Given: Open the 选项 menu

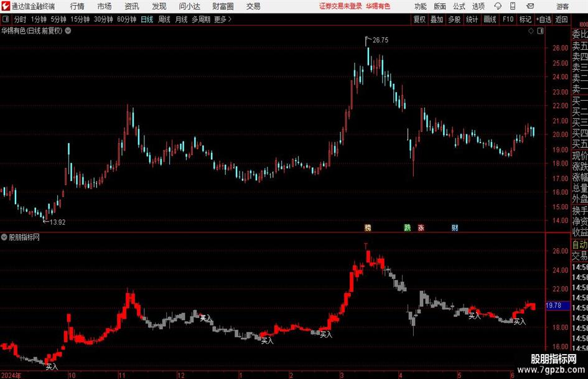Looking at the screenshot, I should click(478, 6).
